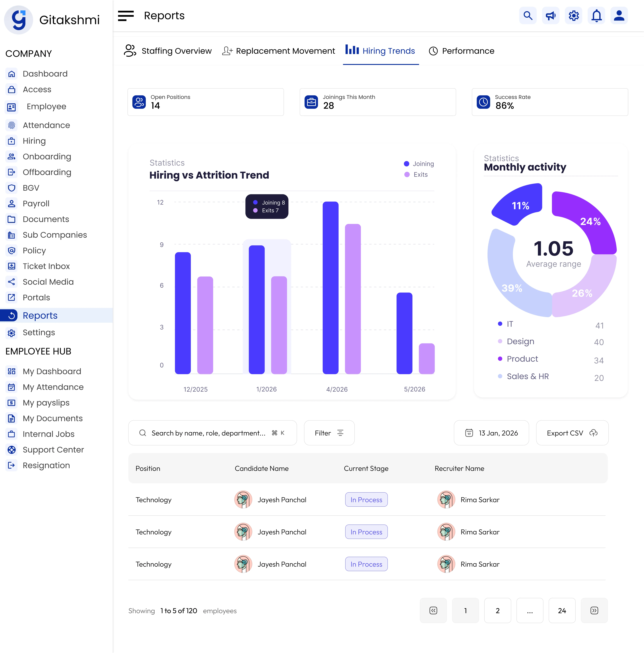The image size is (644, 653).
Task: Open announcements megaphone icon
Action: click(x=551, y=16)
